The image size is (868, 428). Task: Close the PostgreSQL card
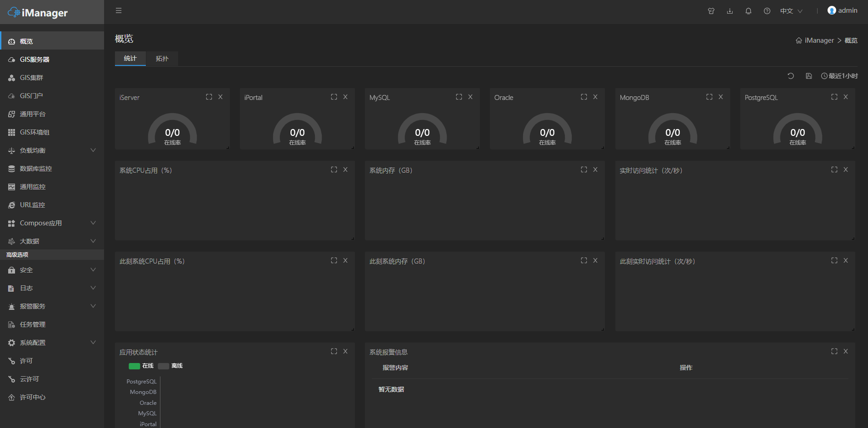point(846,97)
